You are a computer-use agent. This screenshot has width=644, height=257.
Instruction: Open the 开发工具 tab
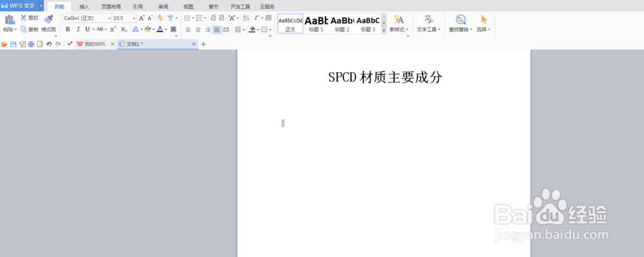point(240,6)
